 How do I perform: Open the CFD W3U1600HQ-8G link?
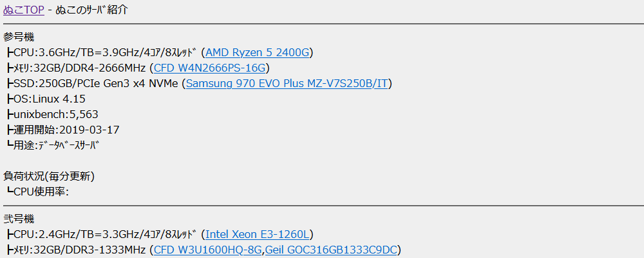click(208, 250)
